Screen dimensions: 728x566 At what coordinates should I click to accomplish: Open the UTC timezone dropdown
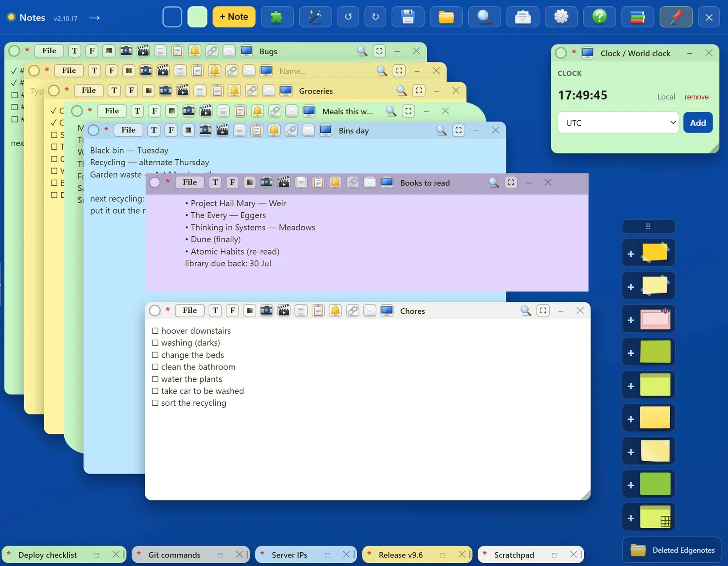[x=618, y=122]
